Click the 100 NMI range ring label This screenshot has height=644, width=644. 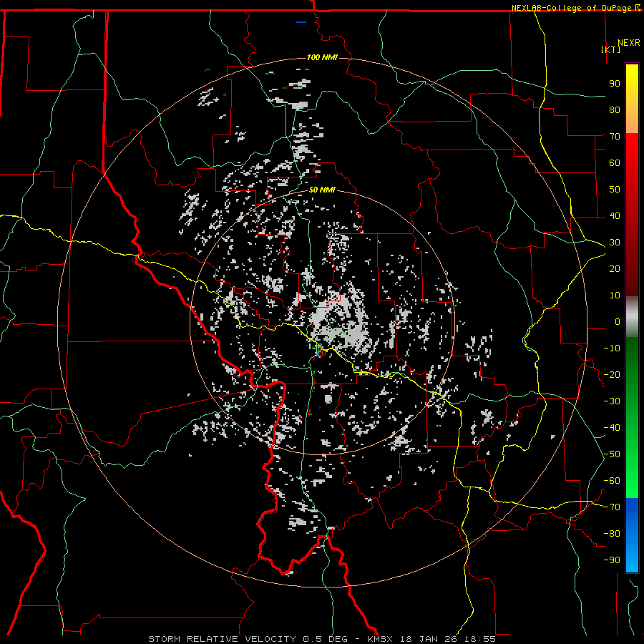322,57
